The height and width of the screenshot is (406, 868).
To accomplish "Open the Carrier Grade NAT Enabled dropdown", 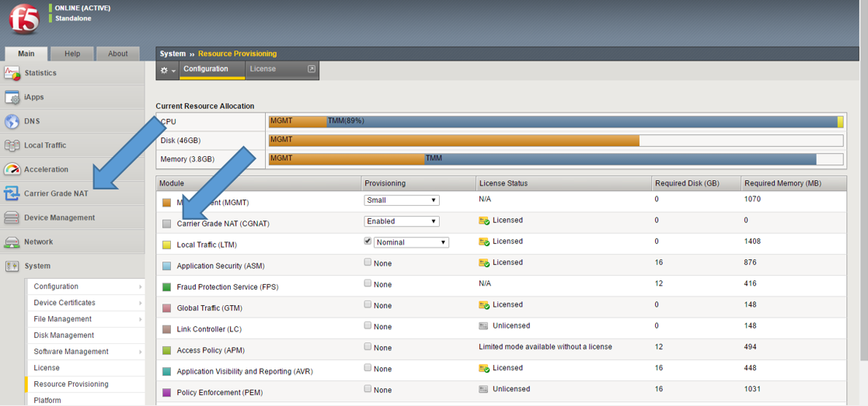I will coord(402,221).
